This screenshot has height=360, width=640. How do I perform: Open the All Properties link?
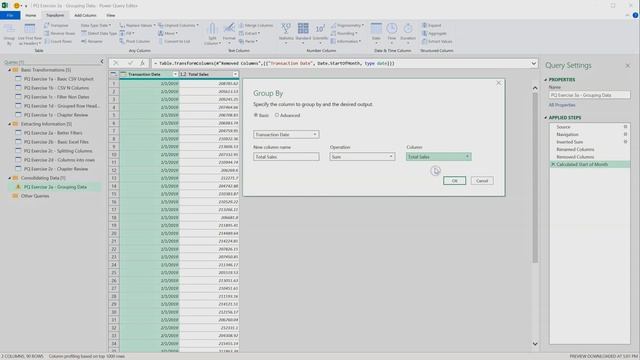562,105
